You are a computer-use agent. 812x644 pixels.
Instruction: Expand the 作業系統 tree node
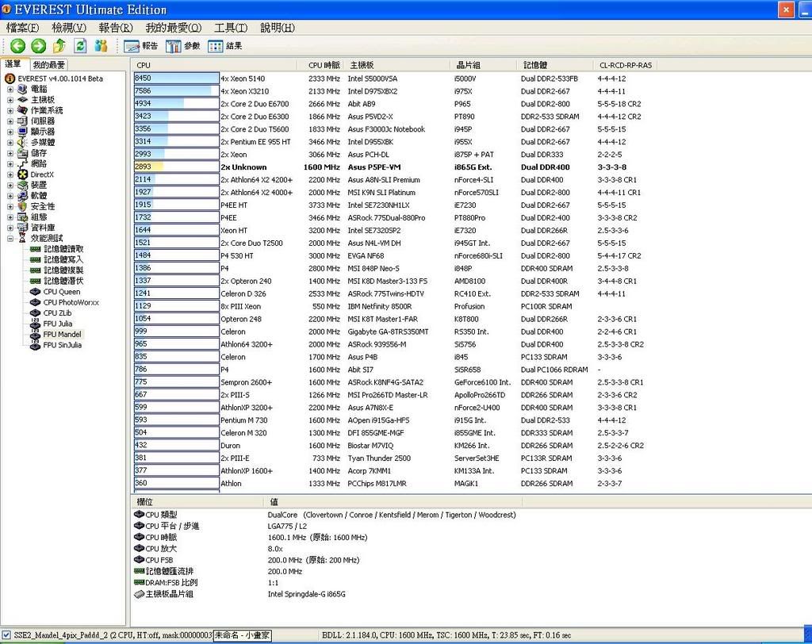10,110
